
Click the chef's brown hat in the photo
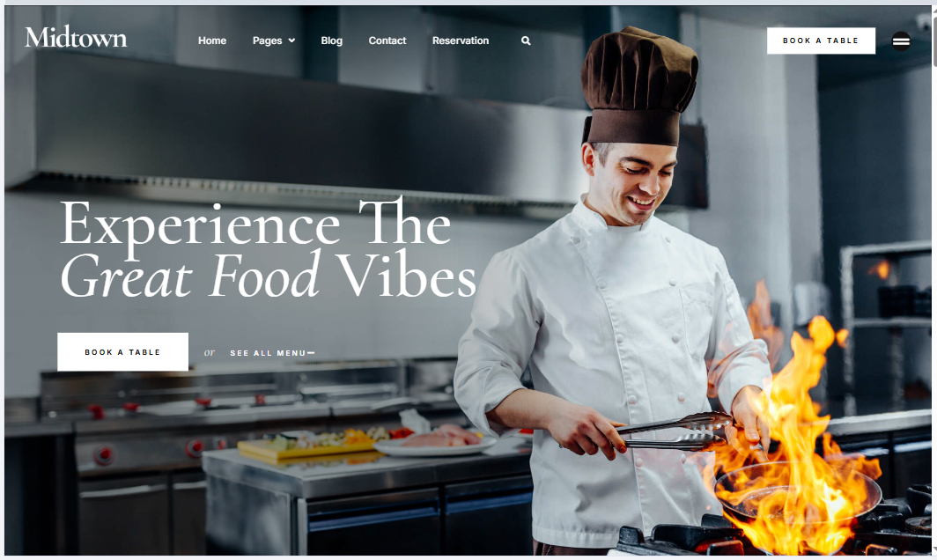638,85
